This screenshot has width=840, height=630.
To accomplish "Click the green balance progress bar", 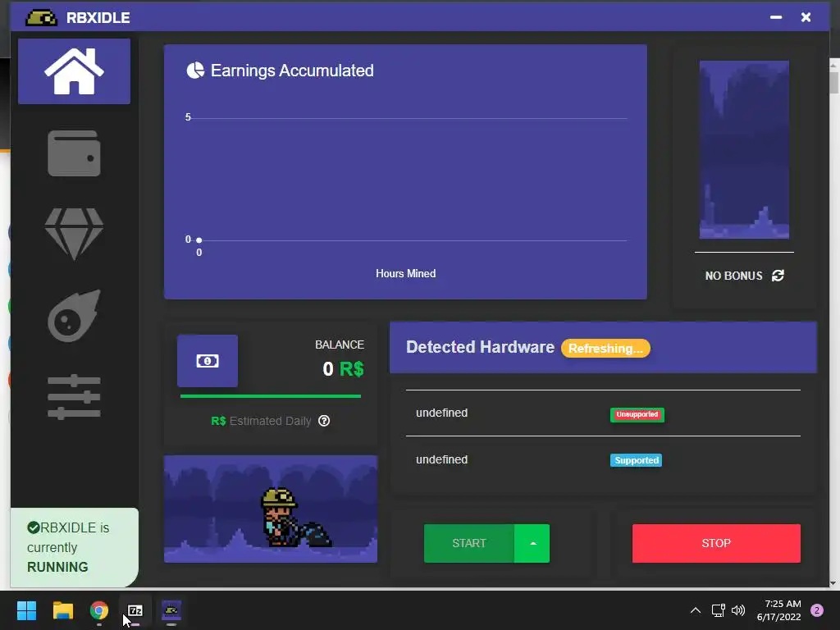I will click(x=271, y=396).
